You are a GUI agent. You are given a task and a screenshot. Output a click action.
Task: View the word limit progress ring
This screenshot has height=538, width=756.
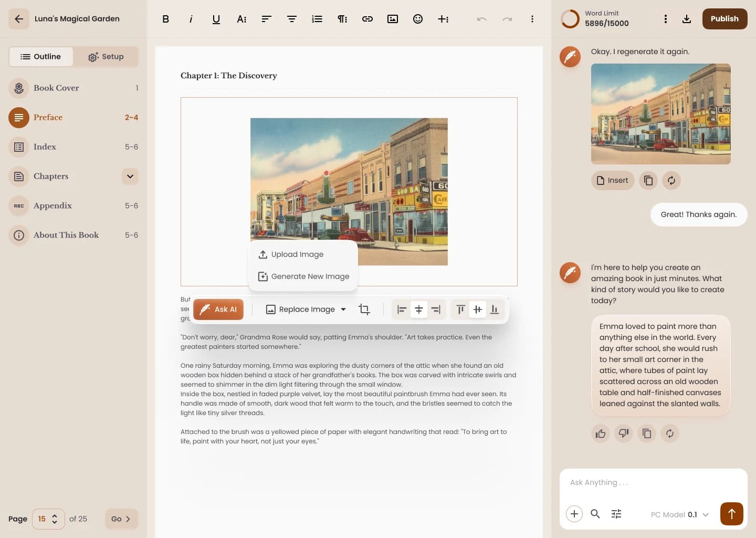click(x=570, y=19)
